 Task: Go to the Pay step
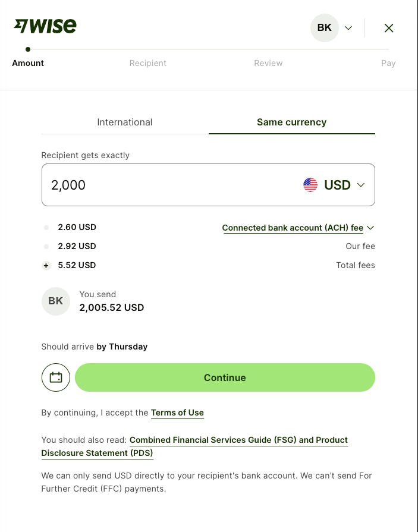(x=388, y=63)
